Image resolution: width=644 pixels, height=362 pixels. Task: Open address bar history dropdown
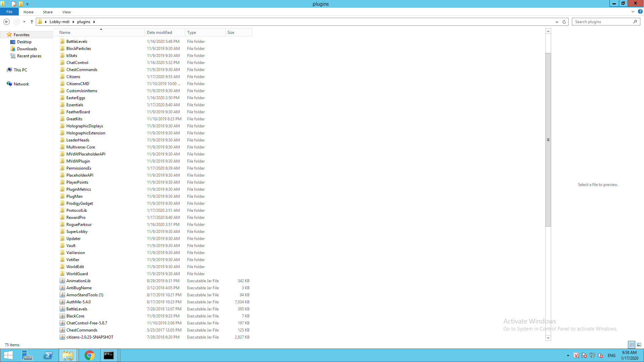tap(557, 22)
